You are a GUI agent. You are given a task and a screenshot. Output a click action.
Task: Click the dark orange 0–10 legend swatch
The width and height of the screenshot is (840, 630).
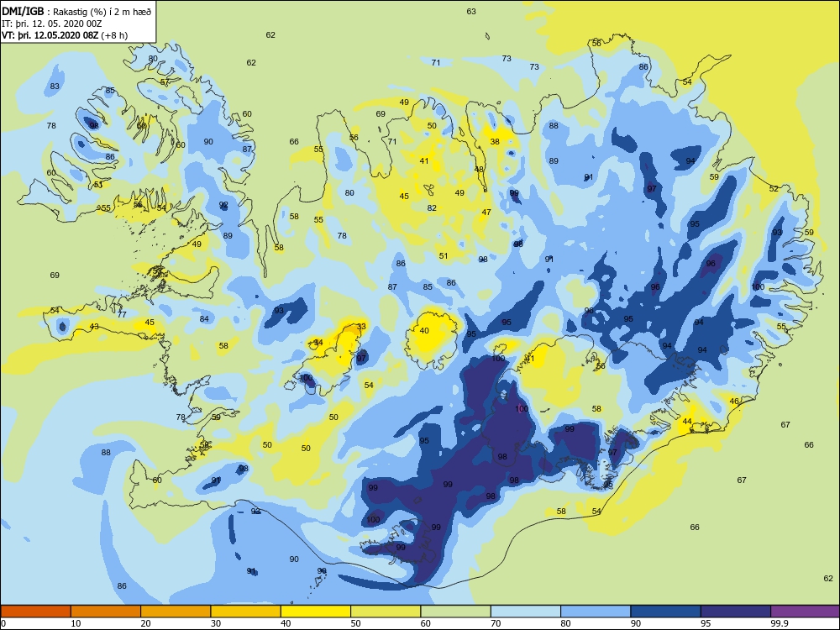pos(35,612)
